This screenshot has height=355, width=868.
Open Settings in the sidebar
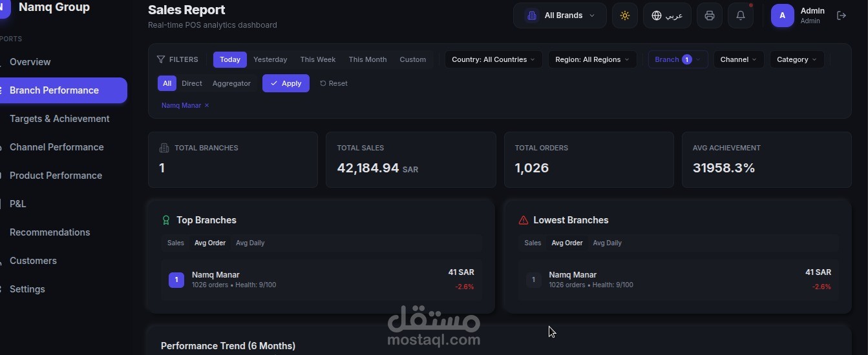coord(63,289)
